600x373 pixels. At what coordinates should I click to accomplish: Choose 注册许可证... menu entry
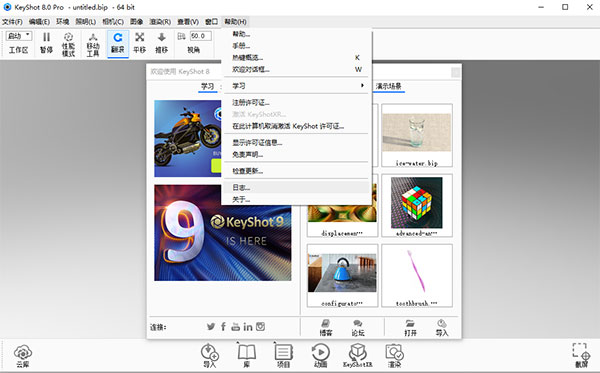coord(296,103)
